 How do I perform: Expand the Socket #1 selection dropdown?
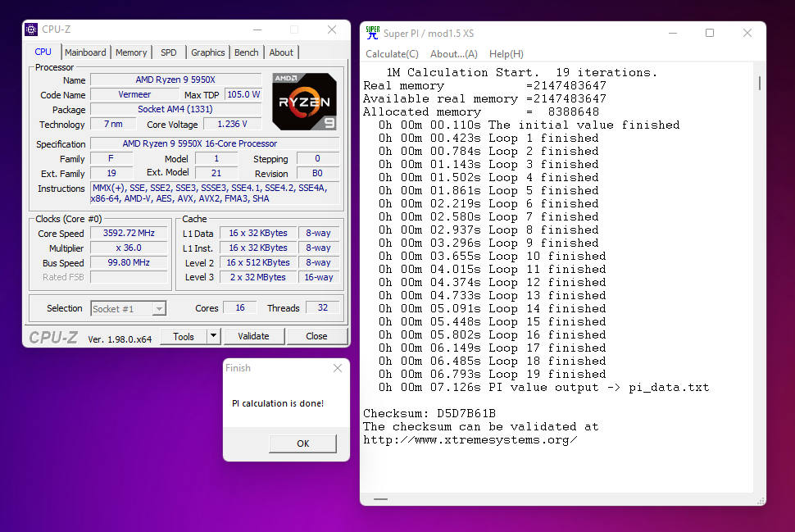[159, 309]
